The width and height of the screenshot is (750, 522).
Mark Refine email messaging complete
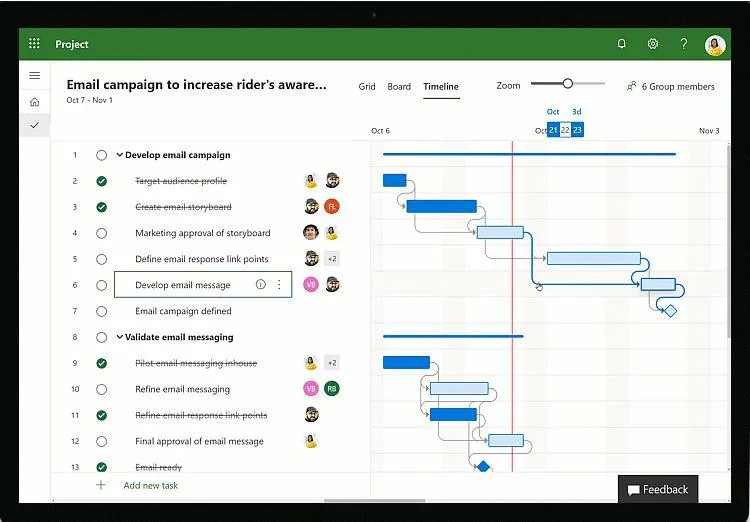101,389
